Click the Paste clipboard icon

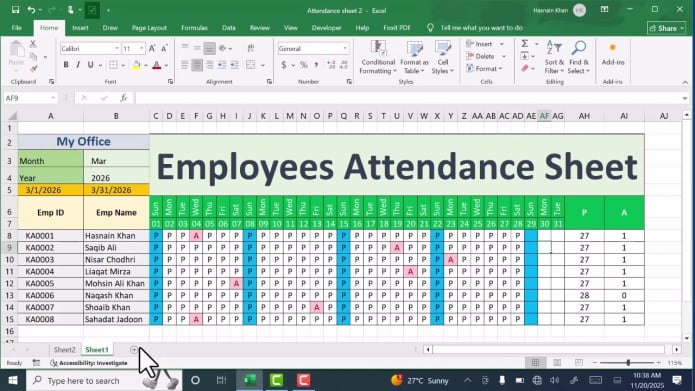coord(17,50)
